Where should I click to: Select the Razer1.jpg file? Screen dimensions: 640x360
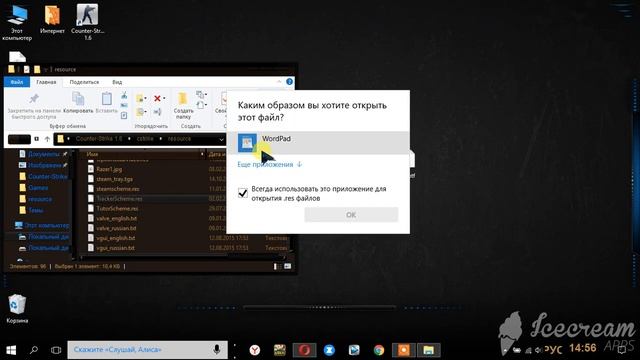pyautogui.click(x=109, y=169)
